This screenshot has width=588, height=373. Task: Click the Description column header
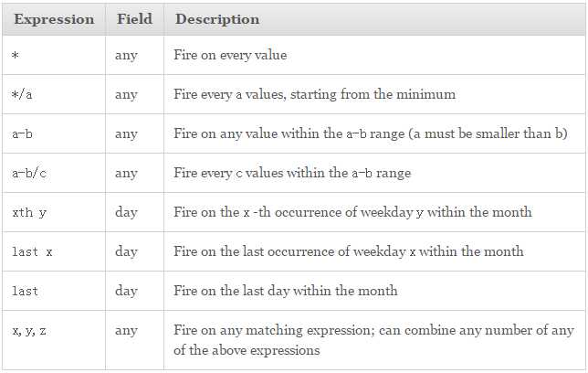tap(217, 19)
